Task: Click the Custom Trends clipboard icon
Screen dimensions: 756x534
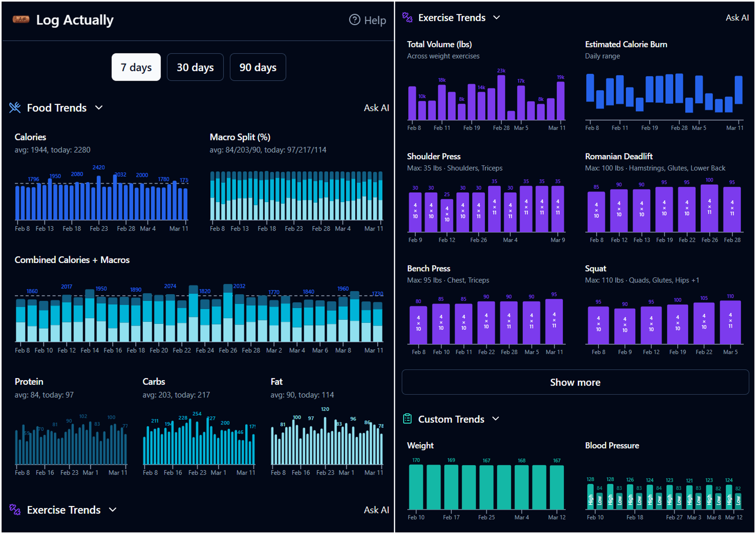Action: (407, 418)
